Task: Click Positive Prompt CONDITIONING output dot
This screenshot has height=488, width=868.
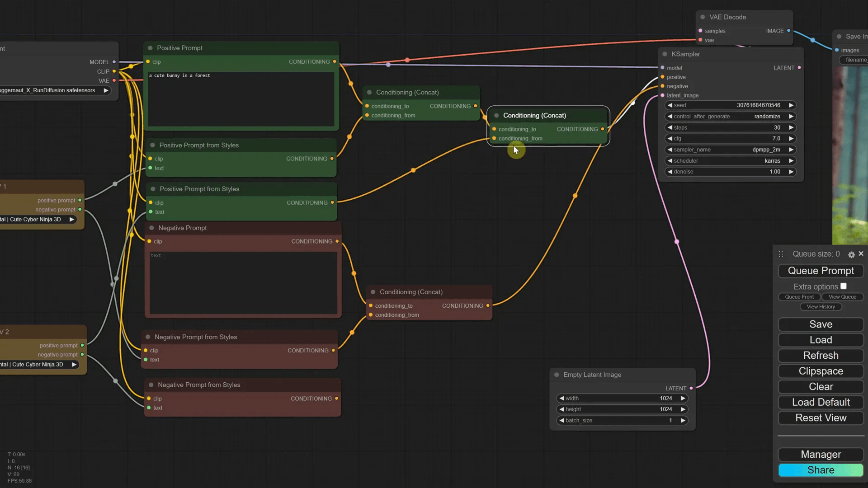Action: pos(335,62)
